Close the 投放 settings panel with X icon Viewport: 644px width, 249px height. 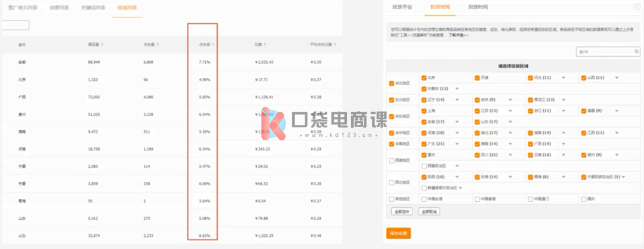(636, 6)
